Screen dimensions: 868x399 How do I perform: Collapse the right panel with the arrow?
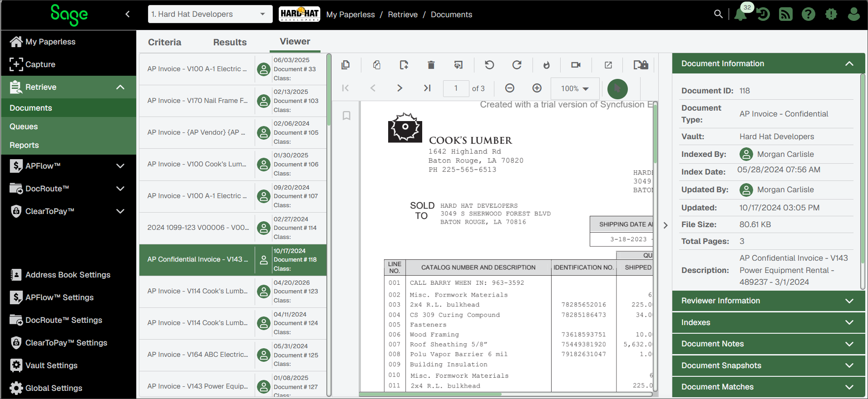tap(666, 225)
